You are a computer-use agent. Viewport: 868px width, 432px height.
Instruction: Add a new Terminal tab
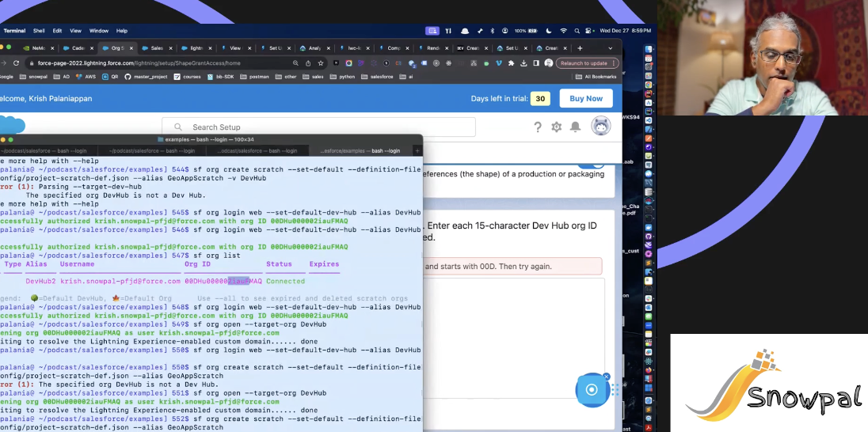point(417,150)
